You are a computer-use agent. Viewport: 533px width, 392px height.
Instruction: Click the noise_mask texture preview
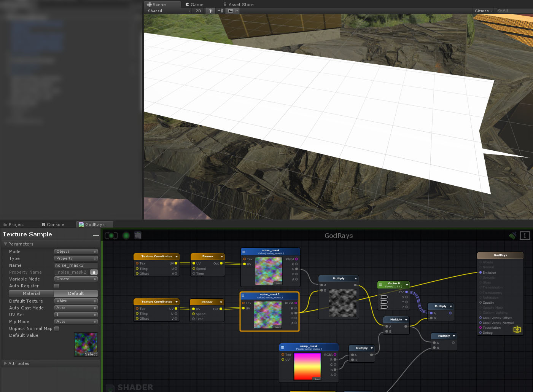pyautogui.click(x=269, y=271)
